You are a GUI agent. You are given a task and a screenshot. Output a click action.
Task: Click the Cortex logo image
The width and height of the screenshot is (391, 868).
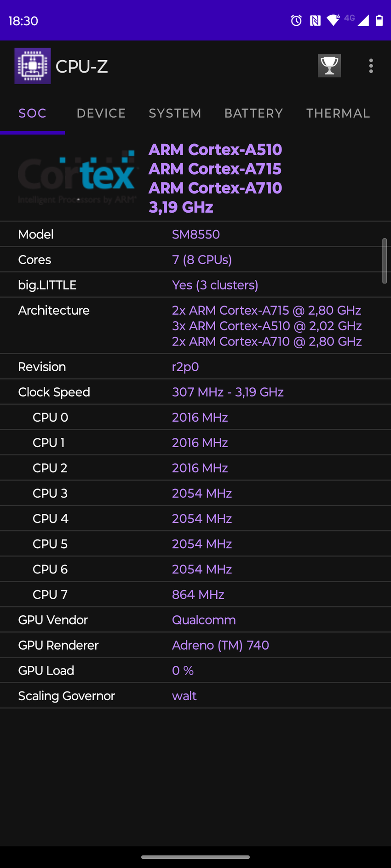[77, 177]
